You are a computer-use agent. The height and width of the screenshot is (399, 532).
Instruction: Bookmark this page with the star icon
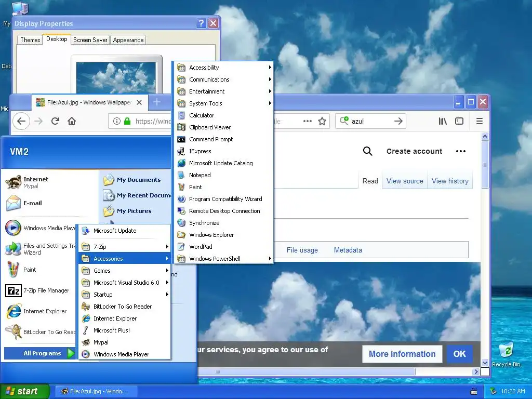[322, 121]
